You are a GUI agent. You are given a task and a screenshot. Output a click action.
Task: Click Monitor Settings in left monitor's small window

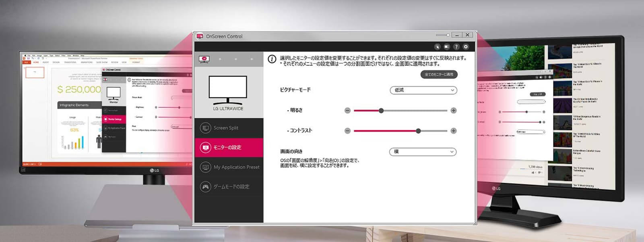[x=114, y=119]
